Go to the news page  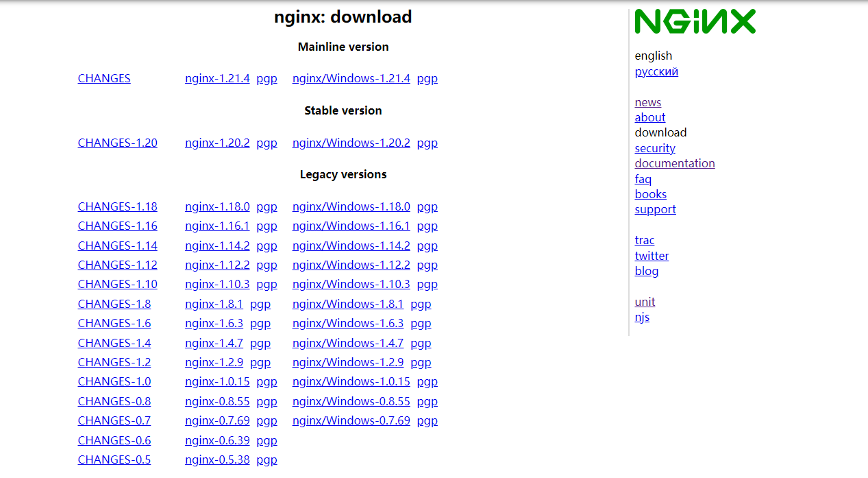pyautogui.click(x=647, y=103)
